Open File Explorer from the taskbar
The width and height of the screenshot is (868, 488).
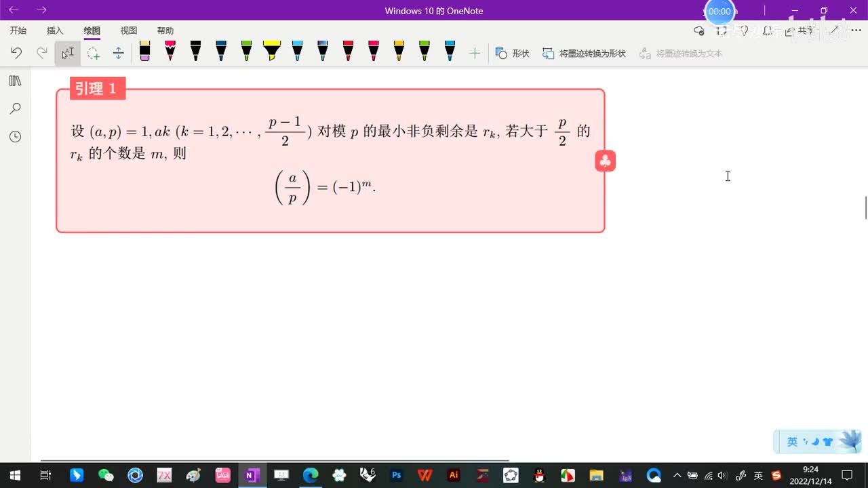(x=596, y=475)
